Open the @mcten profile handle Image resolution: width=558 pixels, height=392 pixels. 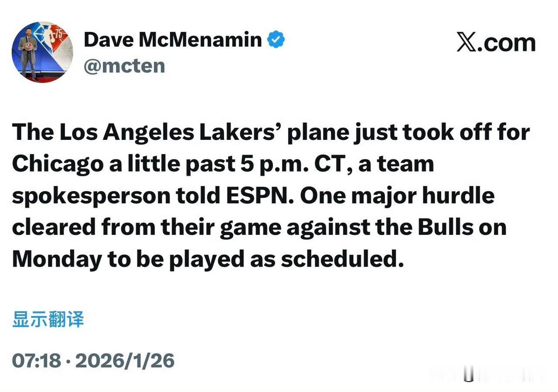click(x=125, y=65)
